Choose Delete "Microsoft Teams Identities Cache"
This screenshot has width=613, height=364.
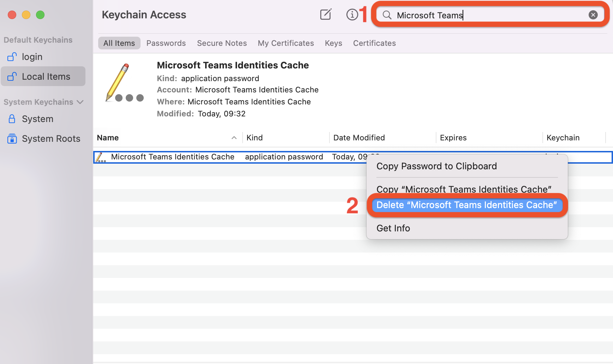click(x=466, y=205)
